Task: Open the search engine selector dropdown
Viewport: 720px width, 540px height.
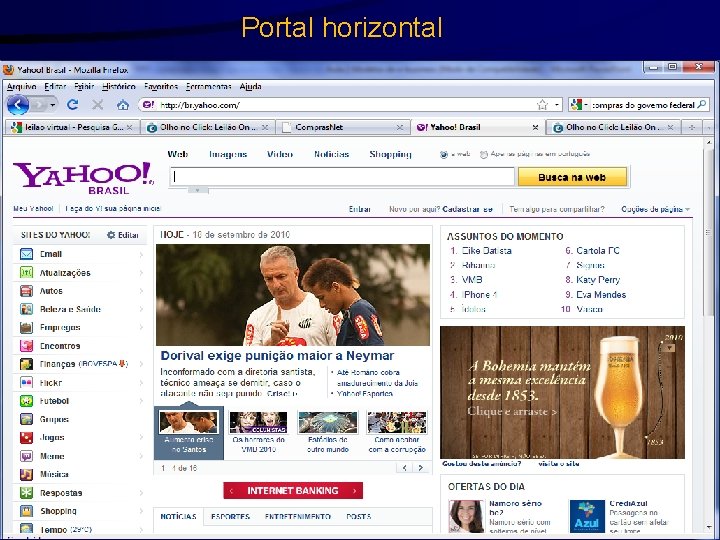Action: [586, 105]
